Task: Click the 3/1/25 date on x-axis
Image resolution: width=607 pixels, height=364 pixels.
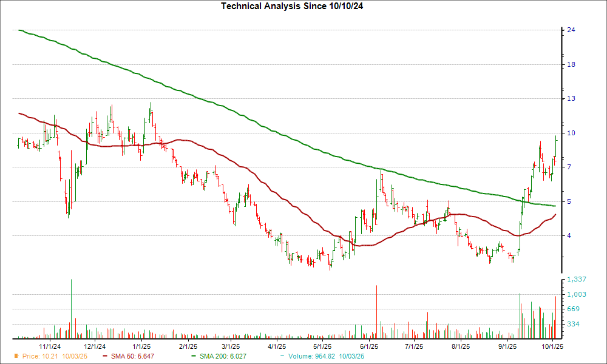Action: click(231, 346)
